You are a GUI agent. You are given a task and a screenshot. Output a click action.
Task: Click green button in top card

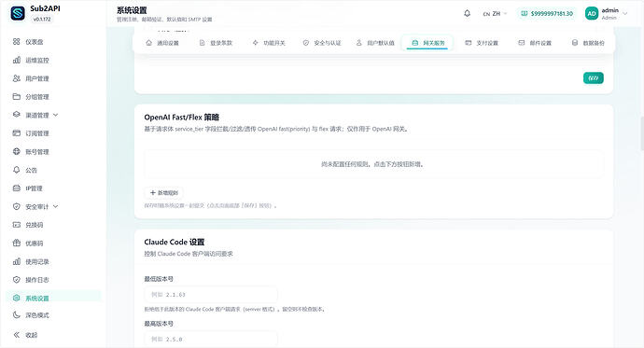click(x=594, y=78)
